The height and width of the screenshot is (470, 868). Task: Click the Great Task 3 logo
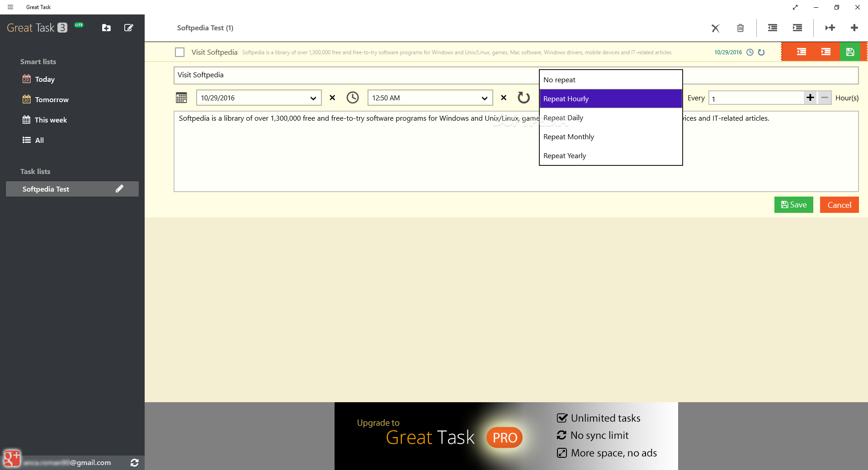[x=37, y=28]
